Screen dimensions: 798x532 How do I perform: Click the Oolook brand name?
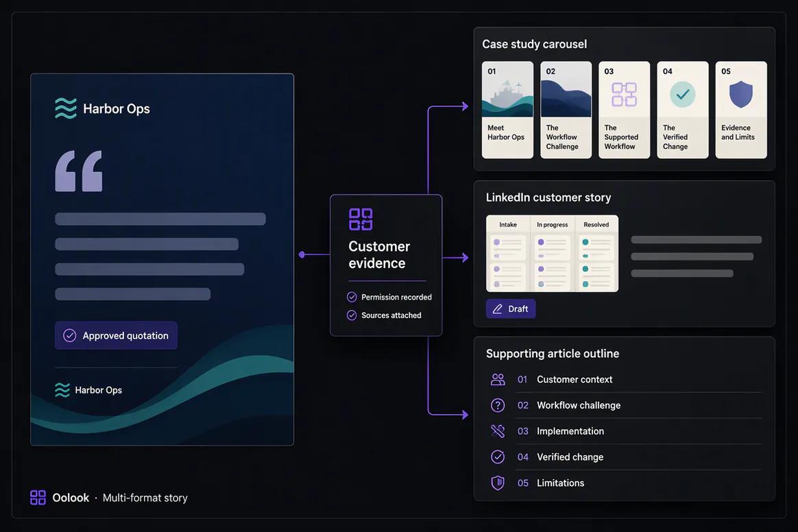coord(71,498)
